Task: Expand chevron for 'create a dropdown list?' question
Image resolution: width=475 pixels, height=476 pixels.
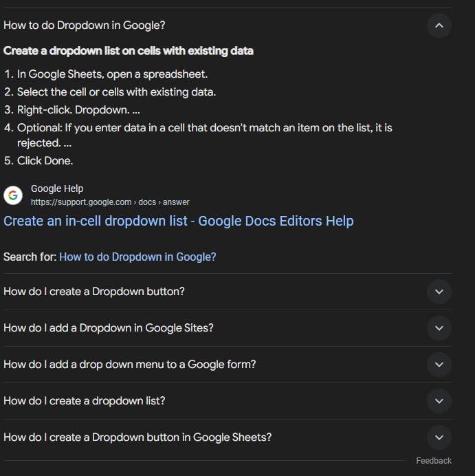Action: pos(439,401)
